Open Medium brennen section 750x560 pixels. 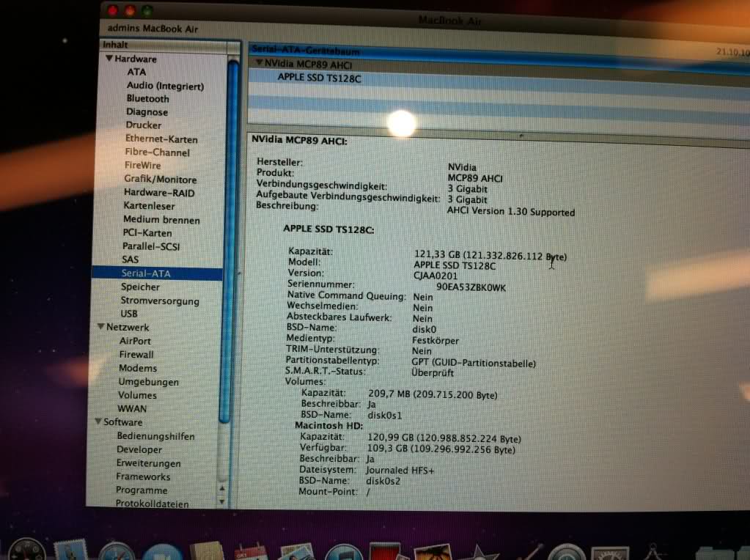click(162, 220)
